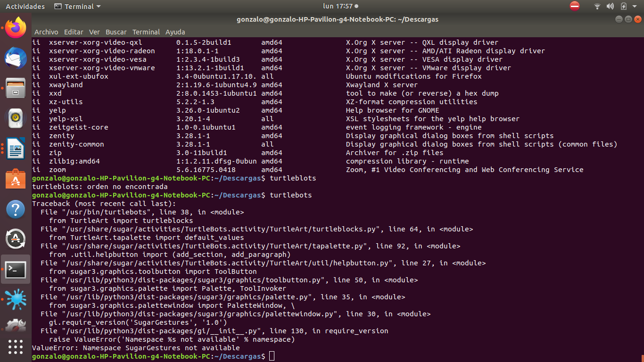Click 'from TurtleArt import turtleblocks' line
This screenshot has height=362, width=644.
[x=121, y=221]
